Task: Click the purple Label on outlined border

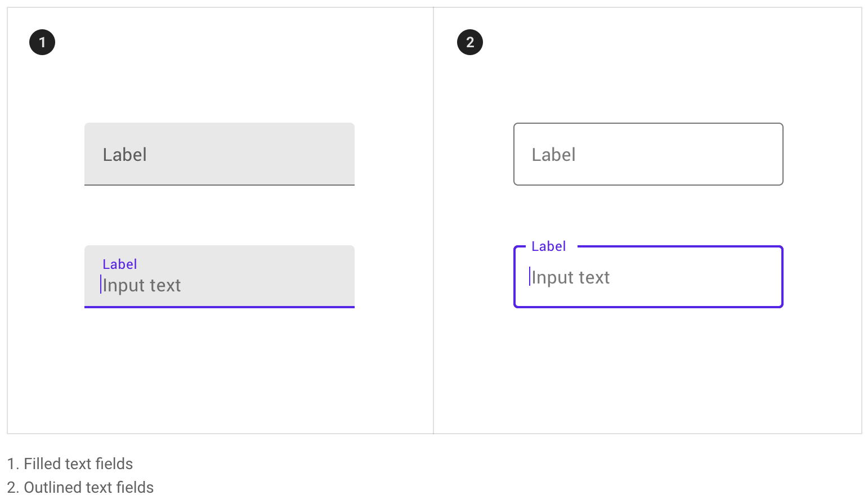Action: pyautogui.click(x=548, y=246)
